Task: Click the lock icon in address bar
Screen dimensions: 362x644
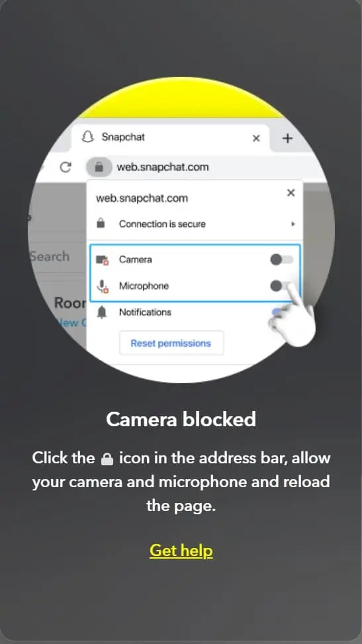Action: [99, 167]
